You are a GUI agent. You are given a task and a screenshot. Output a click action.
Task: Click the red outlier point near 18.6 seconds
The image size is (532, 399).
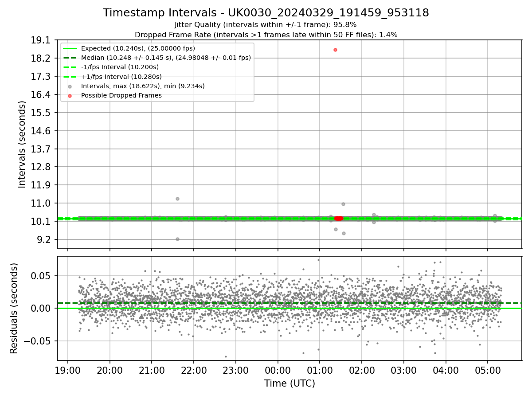[x=335, y=50]
